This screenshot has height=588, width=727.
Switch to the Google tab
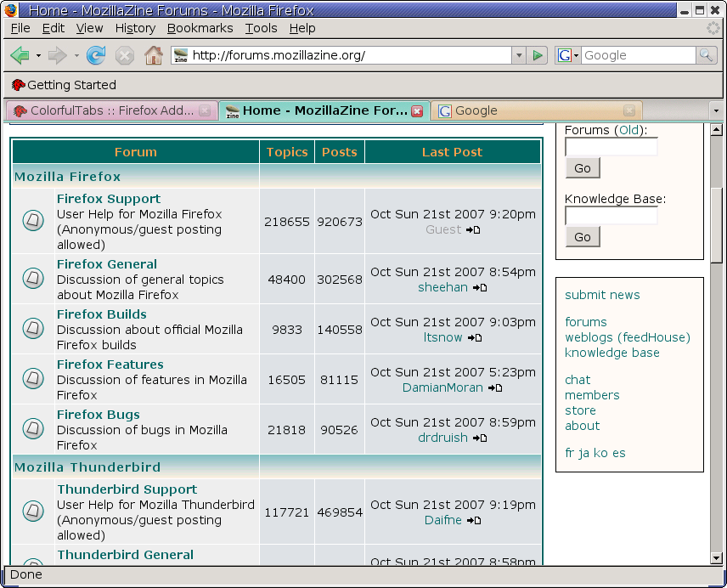537,110
